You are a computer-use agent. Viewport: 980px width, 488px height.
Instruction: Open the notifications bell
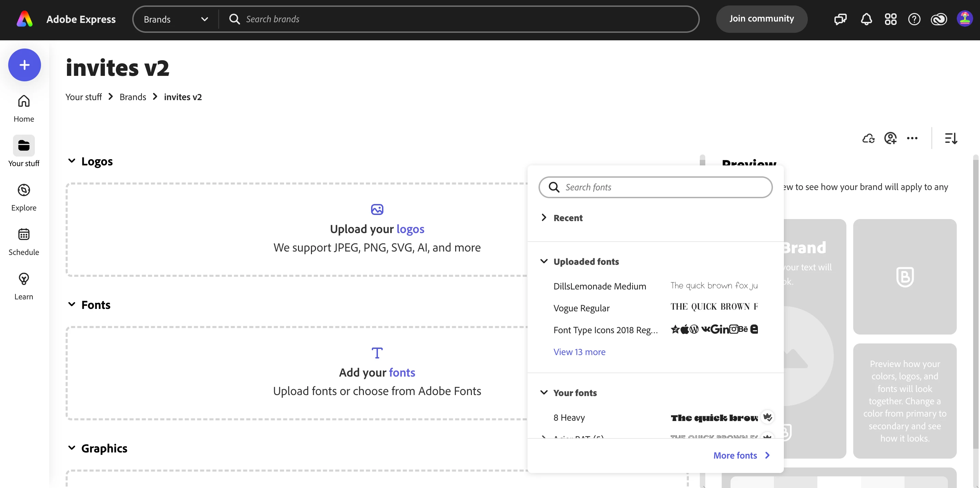pos(866,19)
